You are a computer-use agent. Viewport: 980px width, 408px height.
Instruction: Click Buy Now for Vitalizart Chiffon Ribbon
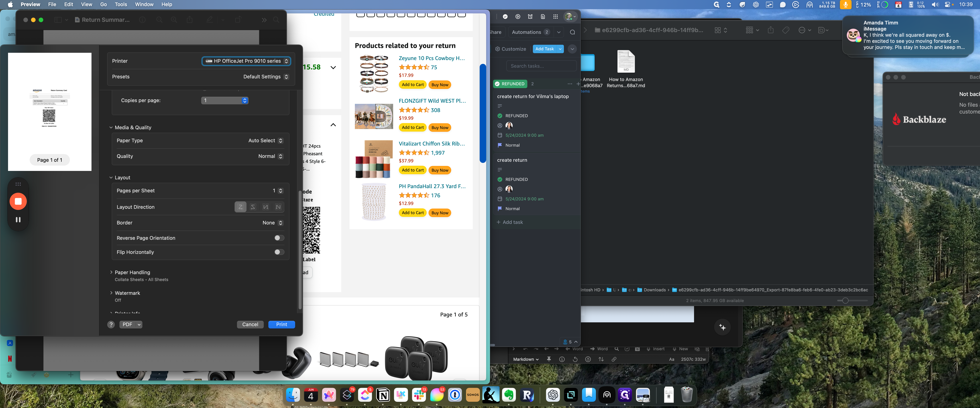pos(440,170)
